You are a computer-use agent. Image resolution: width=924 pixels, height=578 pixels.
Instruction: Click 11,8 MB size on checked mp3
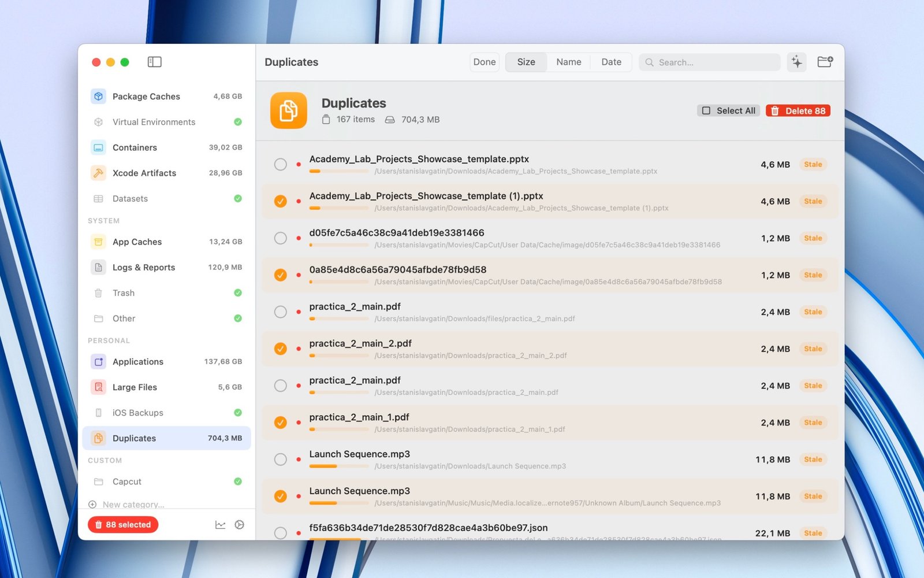coord(773,497)
